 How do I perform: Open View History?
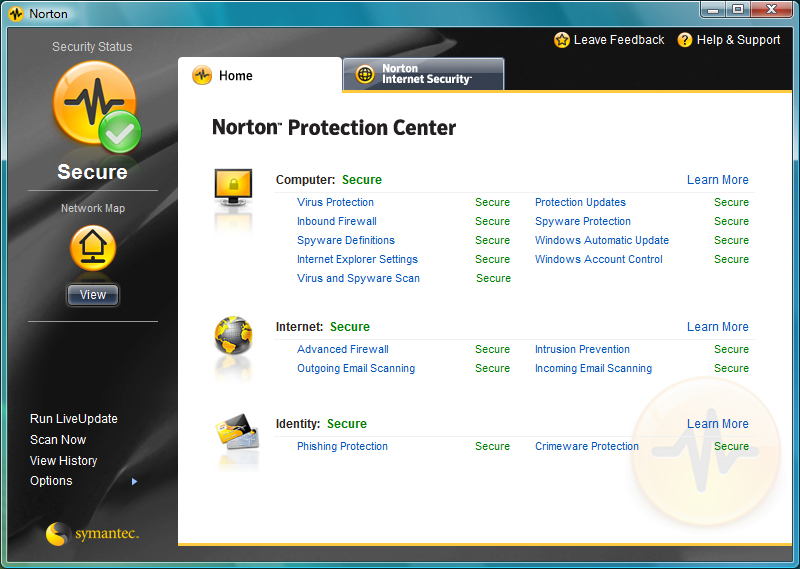tap(64, 461)
